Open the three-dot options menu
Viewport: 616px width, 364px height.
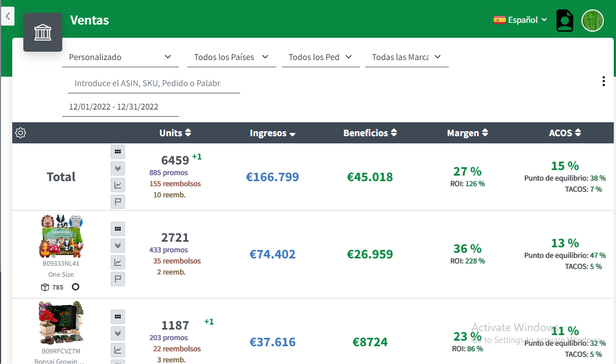coord(603,81)
